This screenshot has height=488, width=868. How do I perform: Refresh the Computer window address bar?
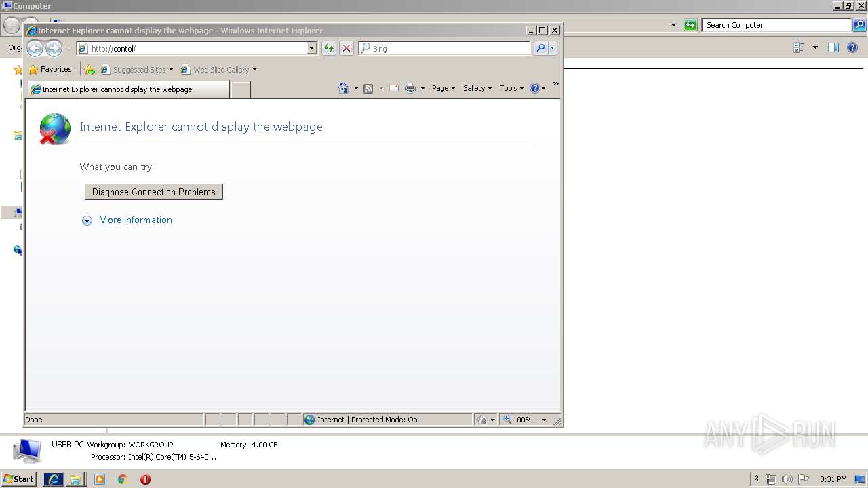(x=690, y=25)
